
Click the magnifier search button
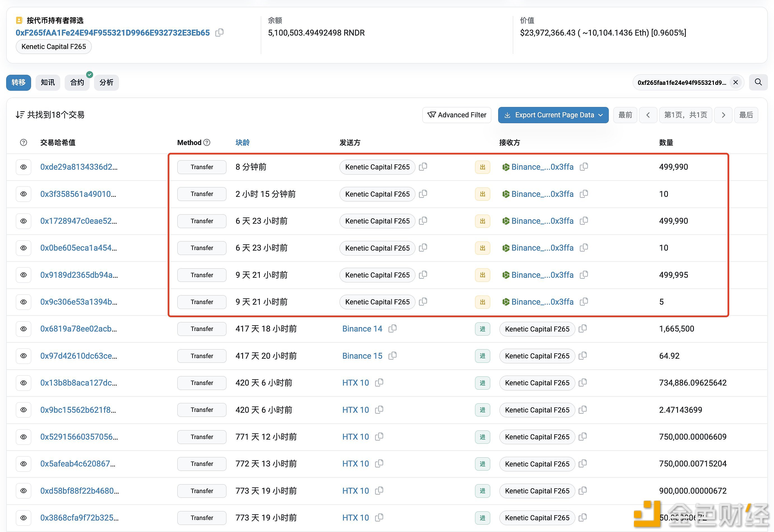pos(758,82)
